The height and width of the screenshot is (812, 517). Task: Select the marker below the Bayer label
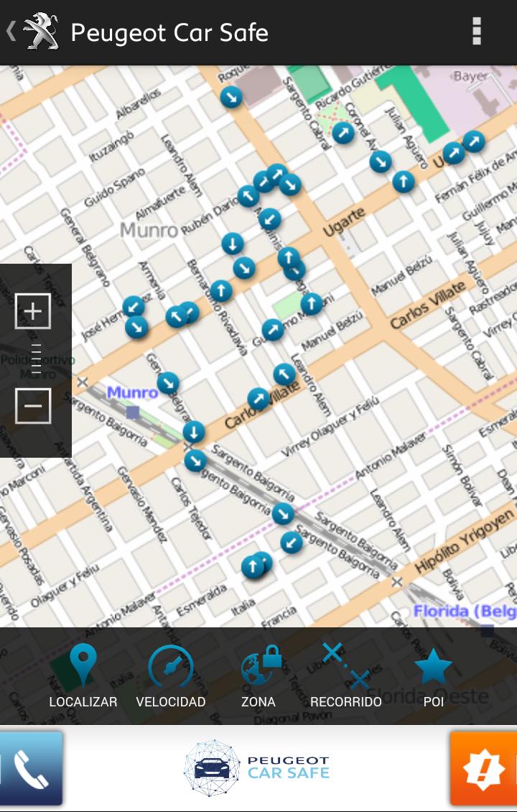pyautogui.click(x=473, y=142)
